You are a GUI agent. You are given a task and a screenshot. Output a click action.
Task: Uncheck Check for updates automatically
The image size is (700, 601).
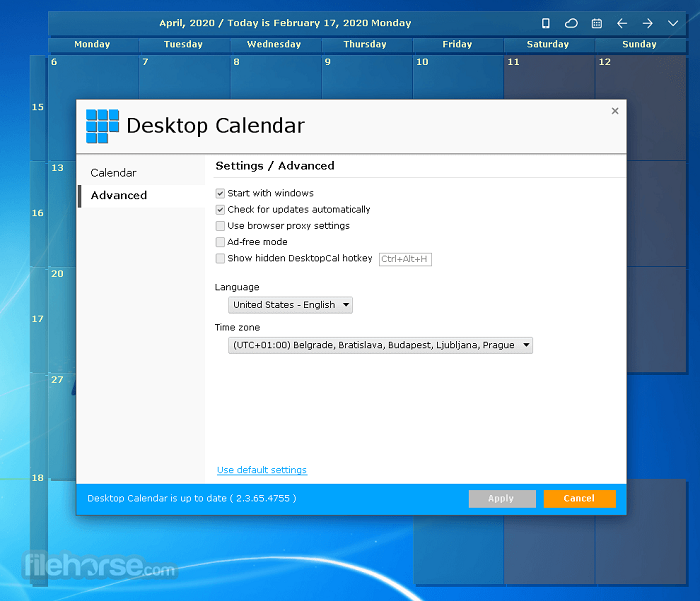tap(220, 210)
